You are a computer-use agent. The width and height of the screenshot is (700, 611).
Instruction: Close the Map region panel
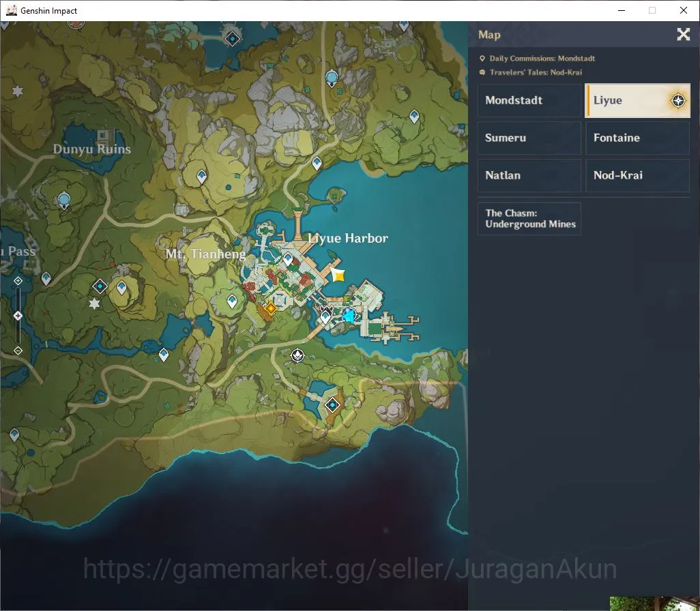tap(683, 34)
